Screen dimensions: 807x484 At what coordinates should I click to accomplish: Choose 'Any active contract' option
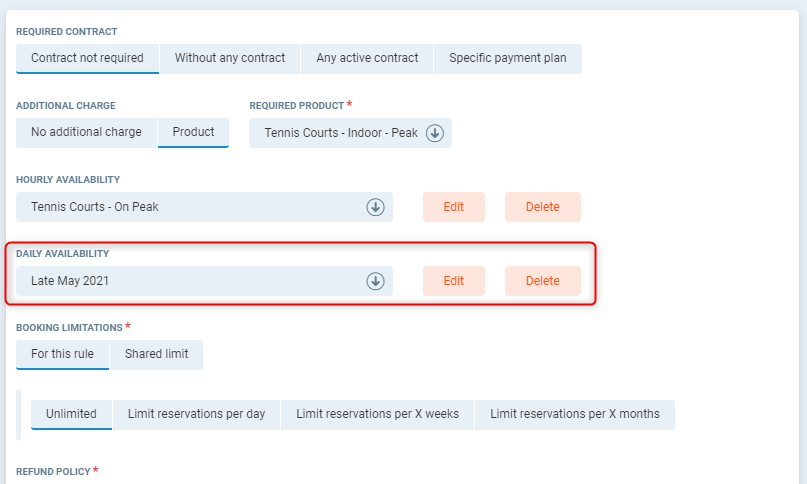(x=367, y=58)
